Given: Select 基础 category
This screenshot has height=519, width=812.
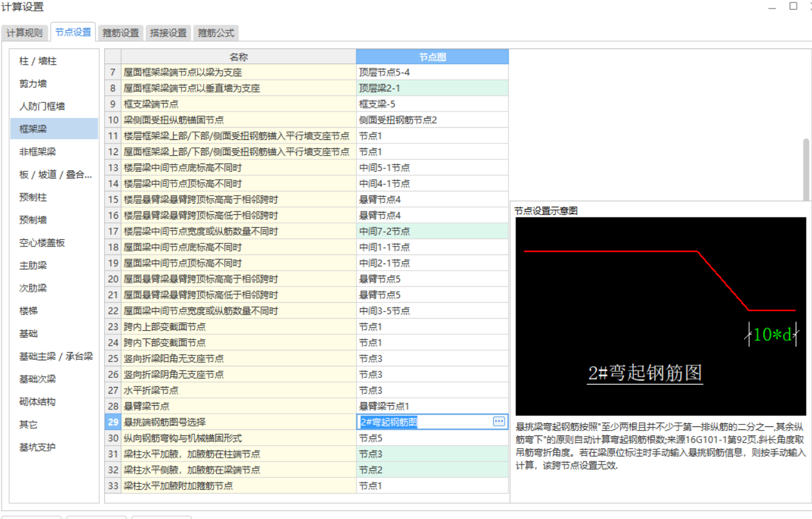Looking at the screenshot, I should coord(54,334).
